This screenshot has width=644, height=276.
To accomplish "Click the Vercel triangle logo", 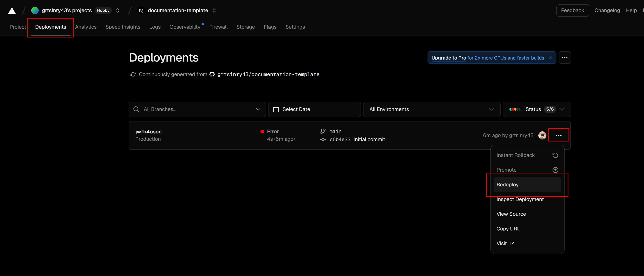I will pos(12,10).
